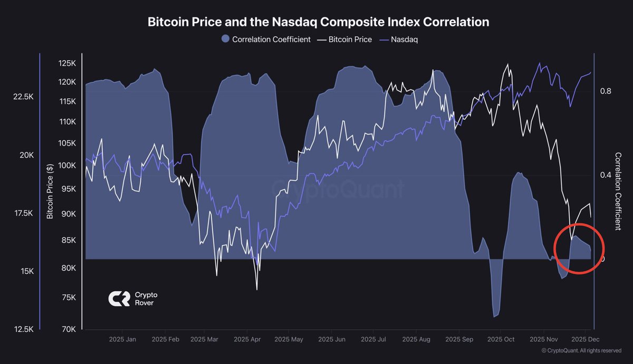Click the 125K Bitcoin price axis label

tap(68, 63)
